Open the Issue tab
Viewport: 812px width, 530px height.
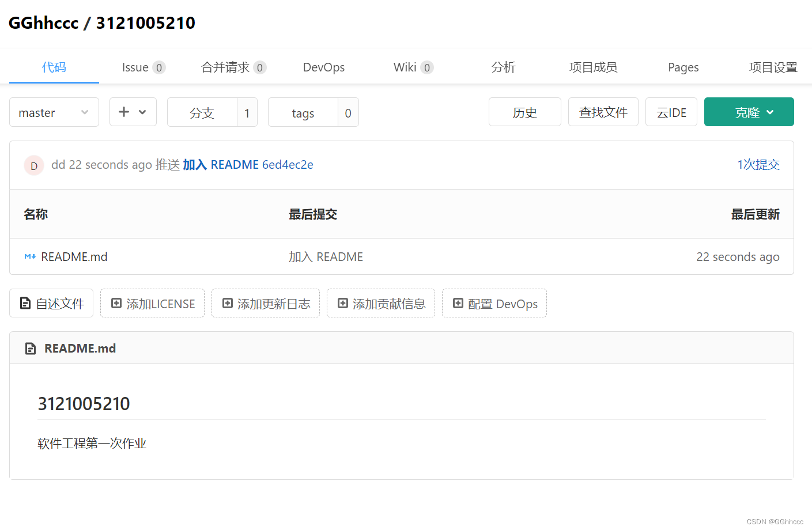(143, 67)
